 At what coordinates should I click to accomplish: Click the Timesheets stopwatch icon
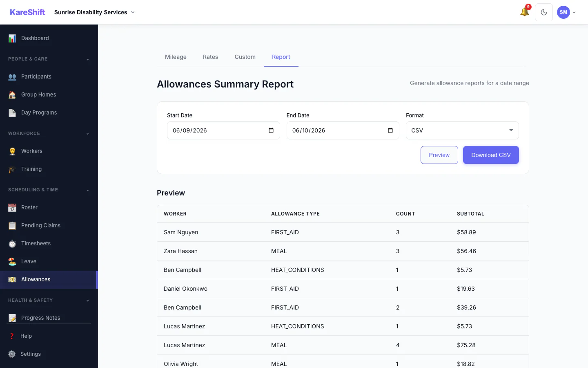point(12,243)
